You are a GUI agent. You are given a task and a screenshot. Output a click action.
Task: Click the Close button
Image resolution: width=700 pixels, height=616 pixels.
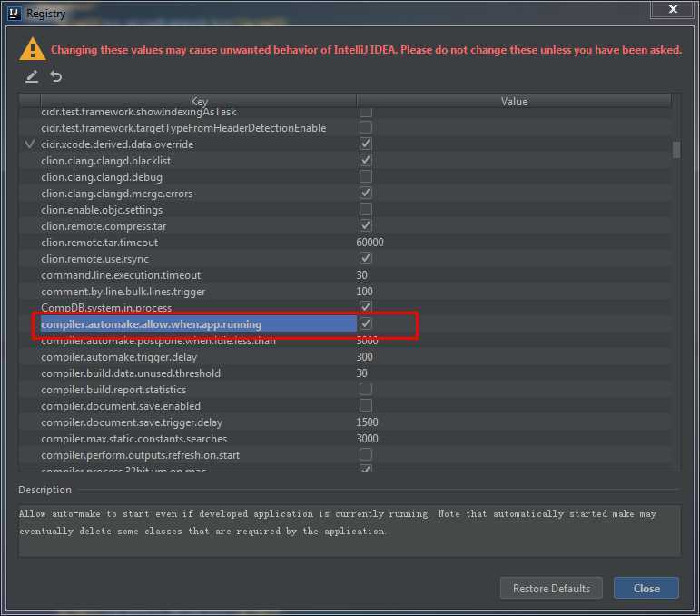point(646,589)
